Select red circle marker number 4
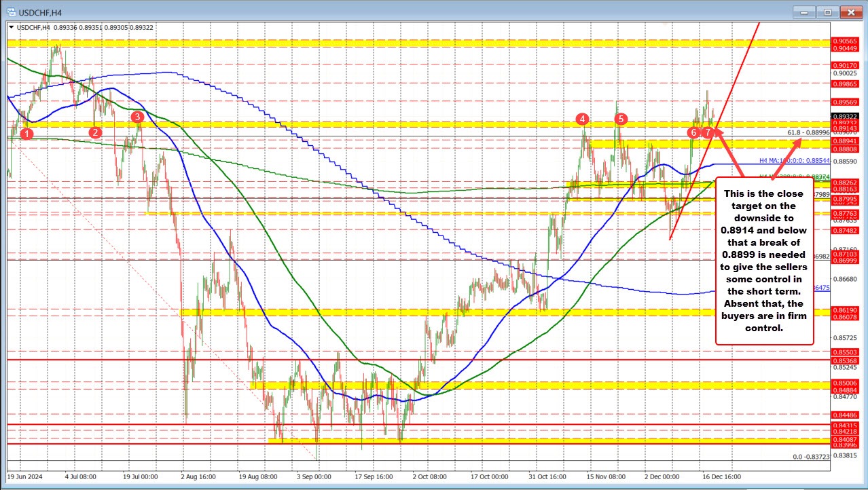Viewport: 868px width, 490px height. tap(582, 119)
